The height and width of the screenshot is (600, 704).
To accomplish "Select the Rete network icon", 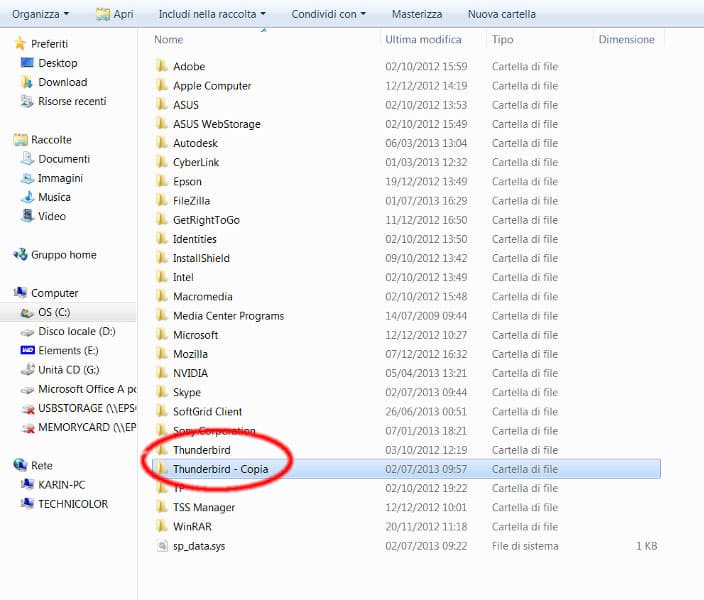I will click(x=20, y=465).
